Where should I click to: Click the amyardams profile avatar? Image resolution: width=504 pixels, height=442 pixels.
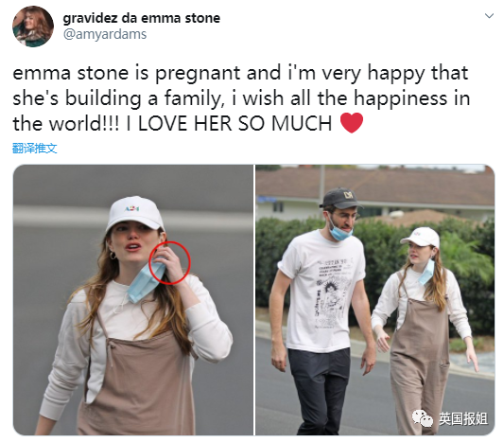33,27
